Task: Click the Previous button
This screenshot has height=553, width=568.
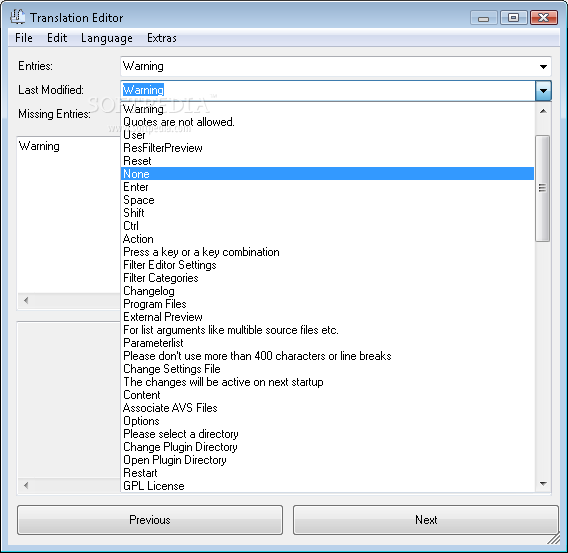Action: click(x=150, y=520)
